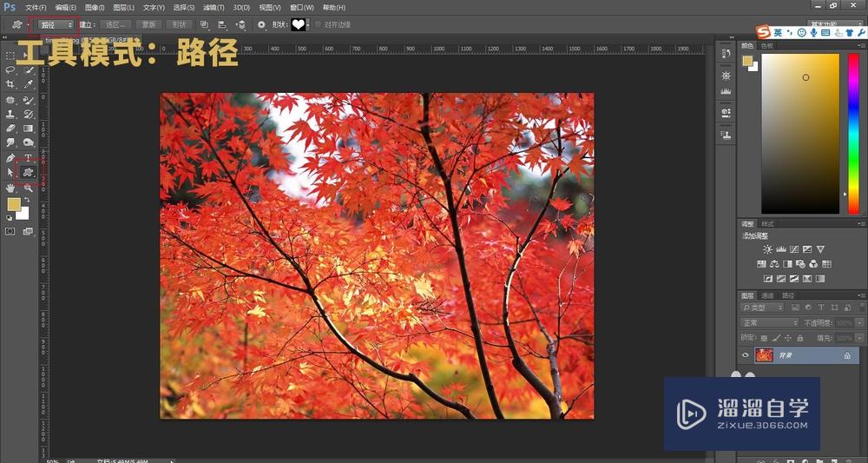Viewport: 868px width, 463px height.
Task: Toggle the type layer filter T
Action: click(821, 308)
